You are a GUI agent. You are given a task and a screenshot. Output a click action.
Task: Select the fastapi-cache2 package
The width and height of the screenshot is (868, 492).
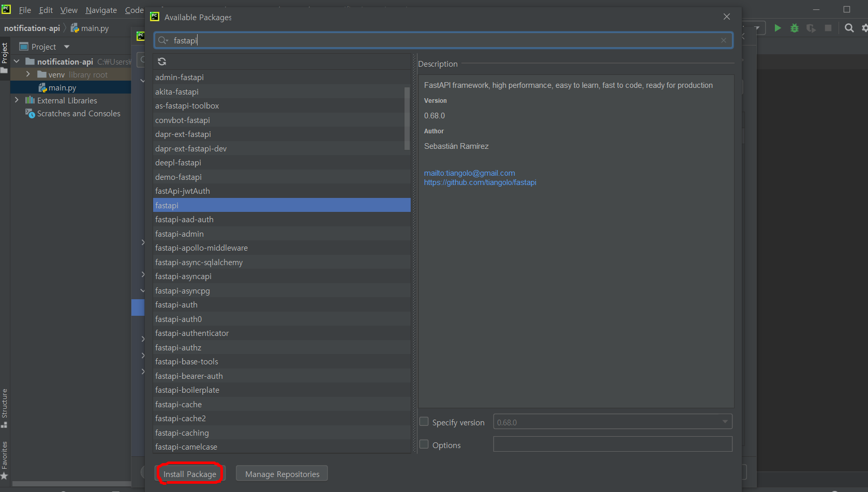282,418
